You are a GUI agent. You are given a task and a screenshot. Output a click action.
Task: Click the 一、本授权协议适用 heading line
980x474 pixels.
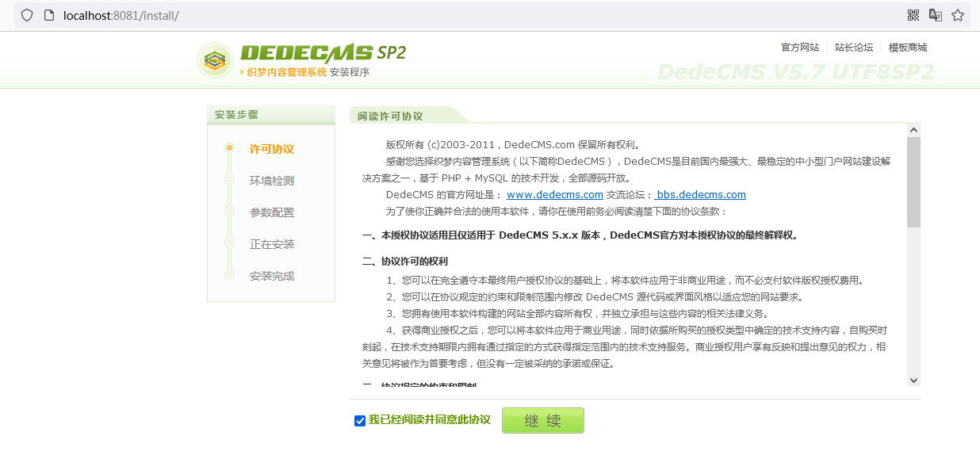pyautogui.click(x=580, y=235)
